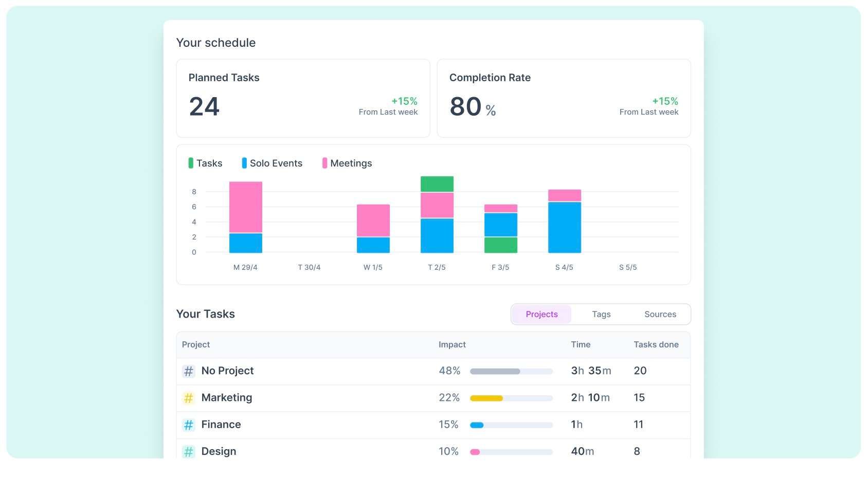Open the Marketing project row
The height and width of the screenshot is (479, 868).
coord(433,398)
